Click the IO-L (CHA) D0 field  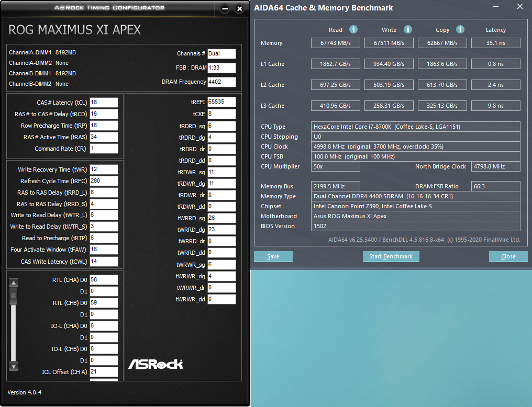click(x=104, y=326)
